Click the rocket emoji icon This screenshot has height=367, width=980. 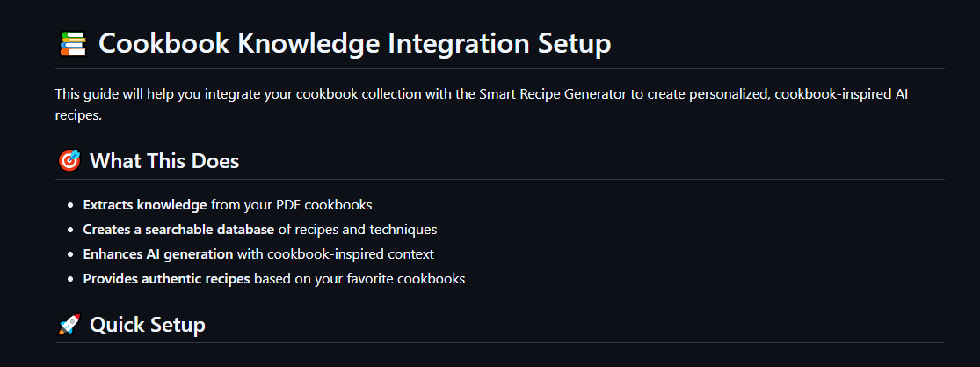point(69,325)
